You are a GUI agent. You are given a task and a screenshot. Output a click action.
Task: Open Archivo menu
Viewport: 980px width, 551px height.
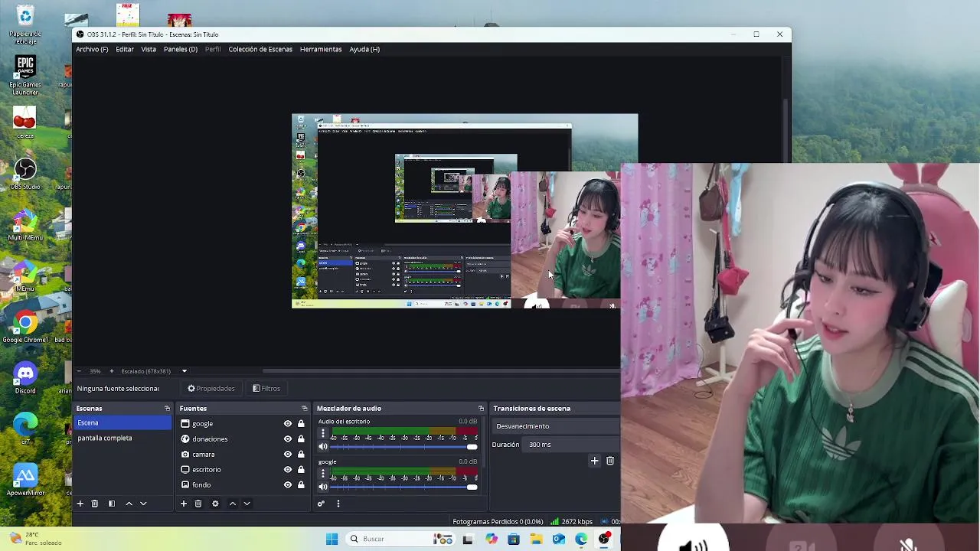[x=92, y=49]
